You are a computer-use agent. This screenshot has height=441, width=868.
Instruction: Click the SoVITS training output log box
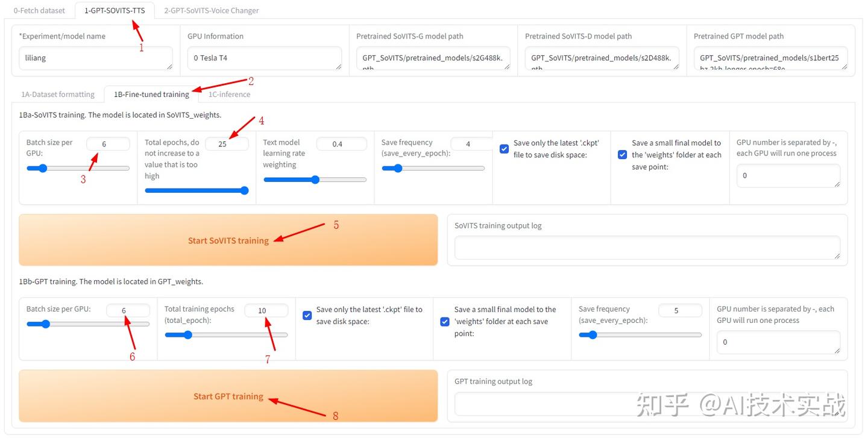coord(647,248)
